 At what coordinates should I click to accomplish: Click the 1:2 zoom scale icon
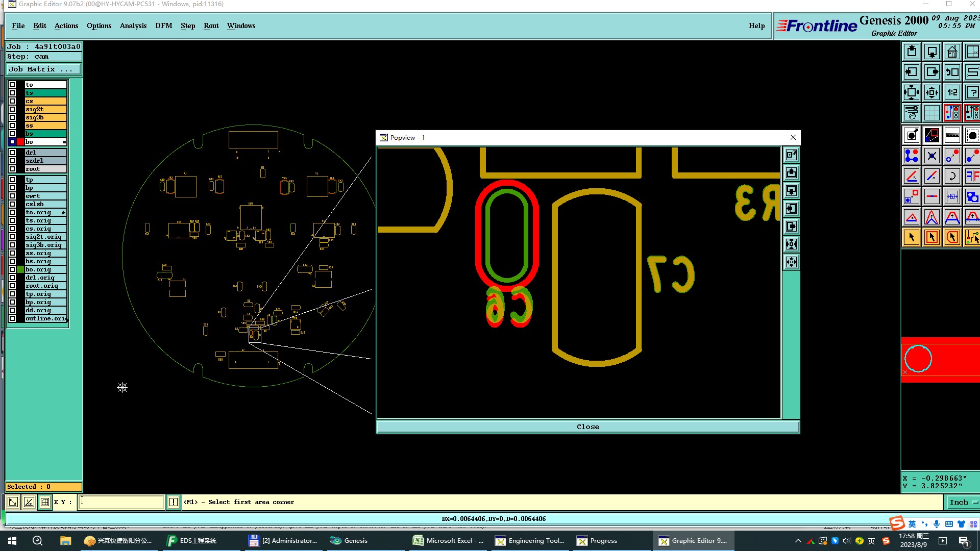pyautogui.click(x=952, y=92)
